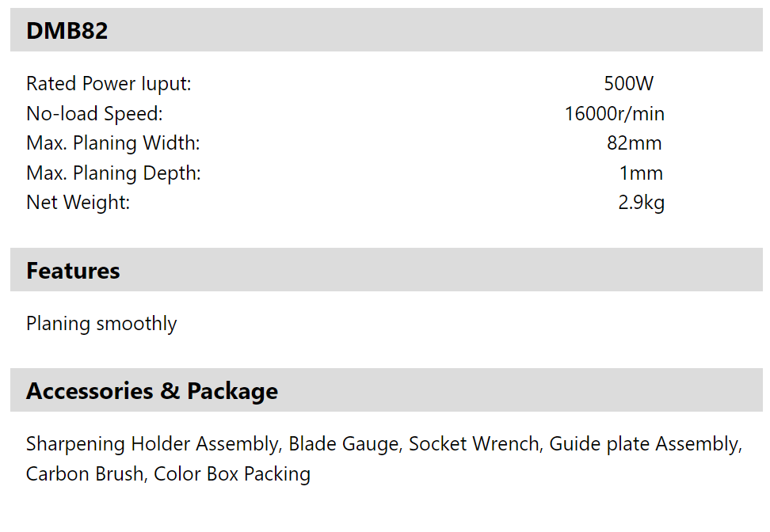Select the 2.9kg weight value
This screenshot has height=532, width=770.
click(642, 203)
